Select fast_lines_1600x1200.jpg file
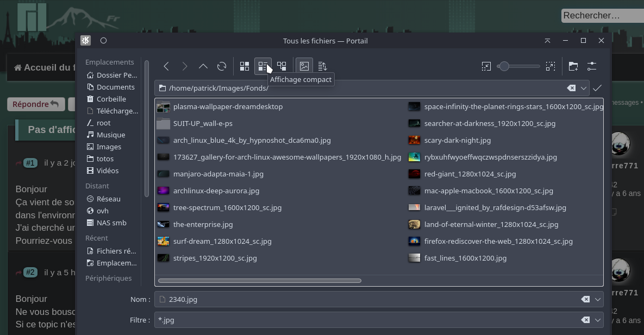 (458, 258)
